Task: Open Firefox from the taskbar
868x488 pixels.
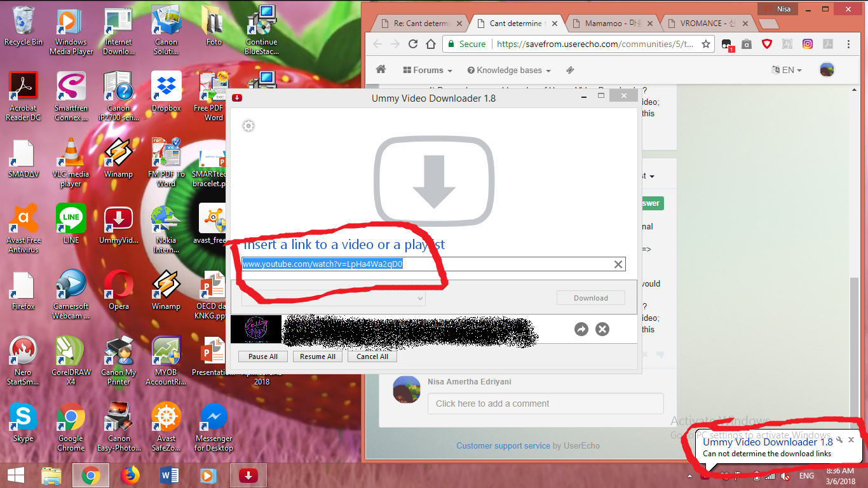Action: click(x=130, y=475)
